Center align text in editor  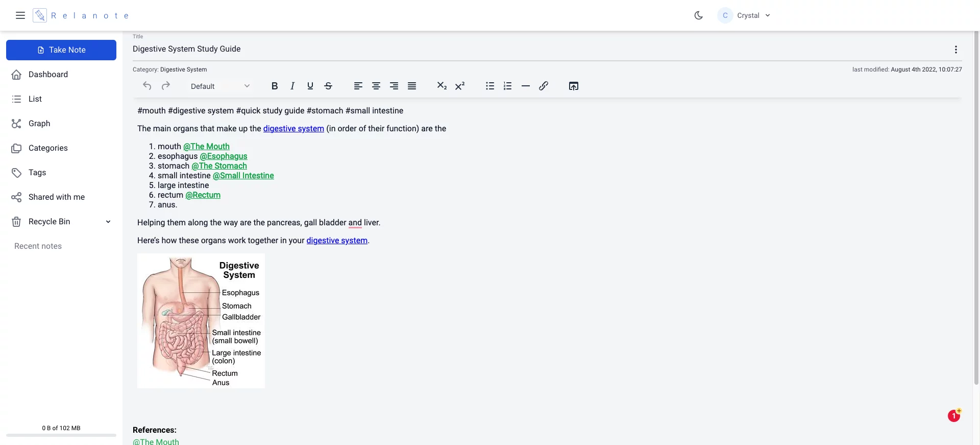(x=376, y=86)
